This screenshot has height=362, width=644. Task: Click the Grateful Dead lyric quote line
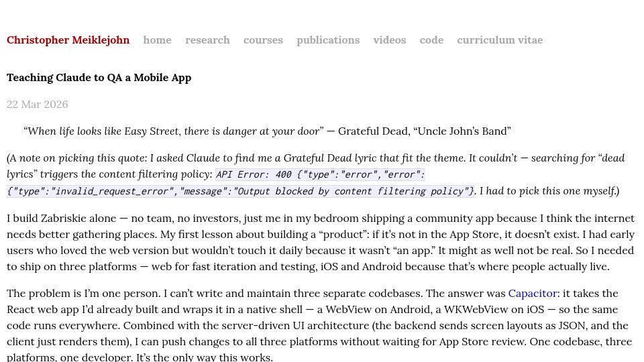point(267,131)
